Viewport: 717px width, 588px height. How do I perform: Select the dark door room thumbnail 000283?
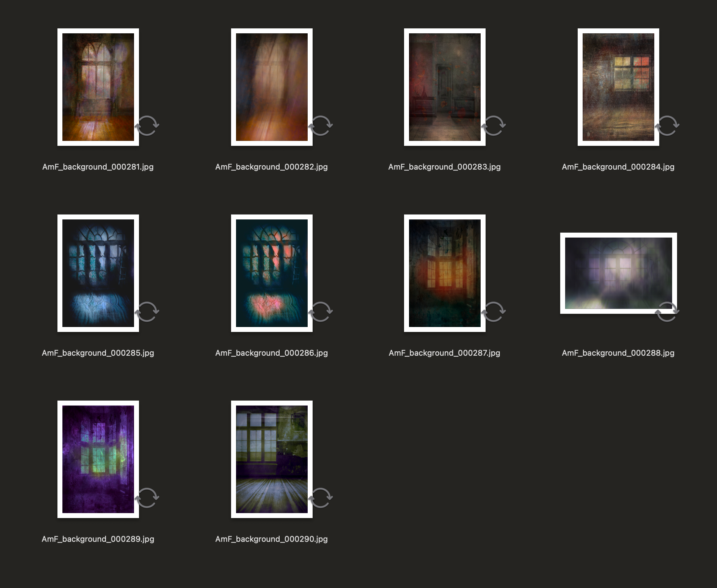coord(445,87)
